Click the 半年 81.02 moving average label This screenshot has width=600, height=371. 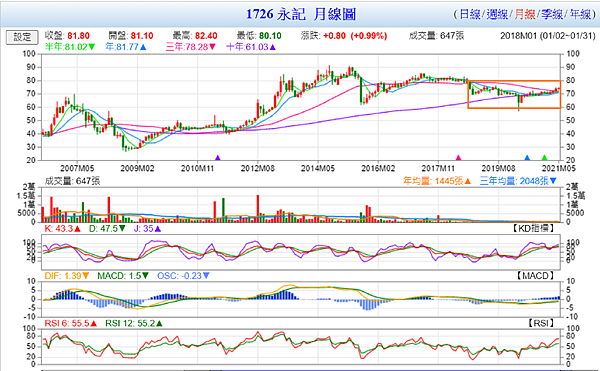(70, 47)
